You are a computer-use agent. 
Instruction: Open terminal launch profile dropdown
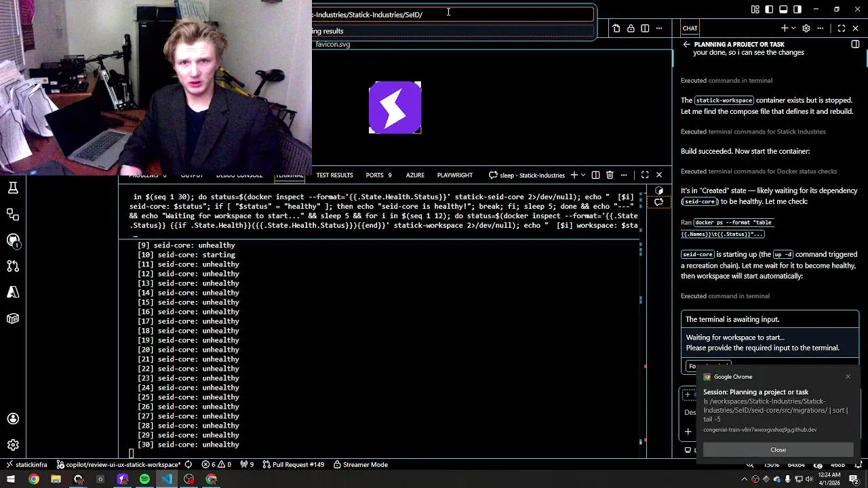583,176
